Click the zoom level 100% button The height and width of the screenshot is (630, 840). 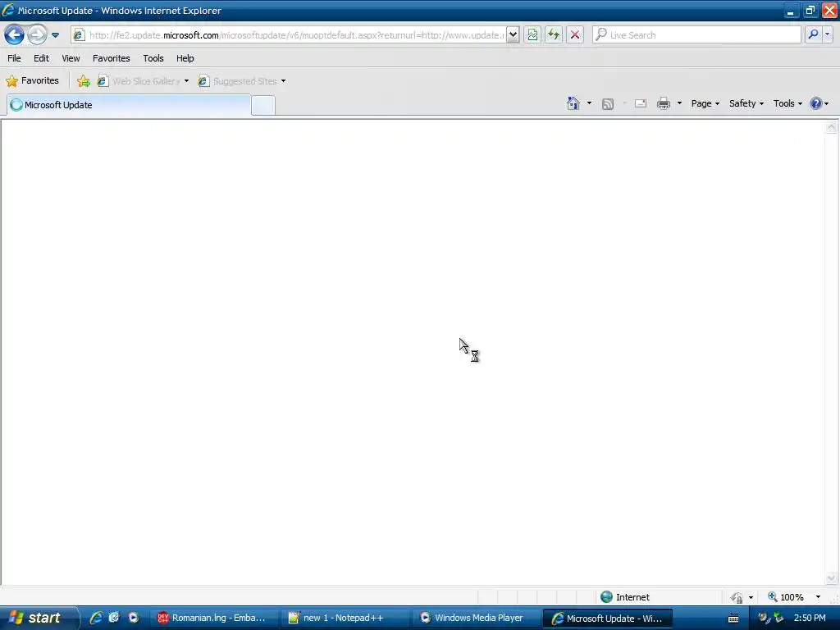click(786, 597)
